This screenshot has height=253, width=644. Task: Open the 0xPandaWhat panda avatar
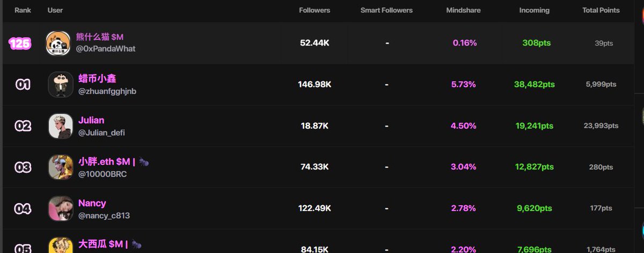click(57, 43)
